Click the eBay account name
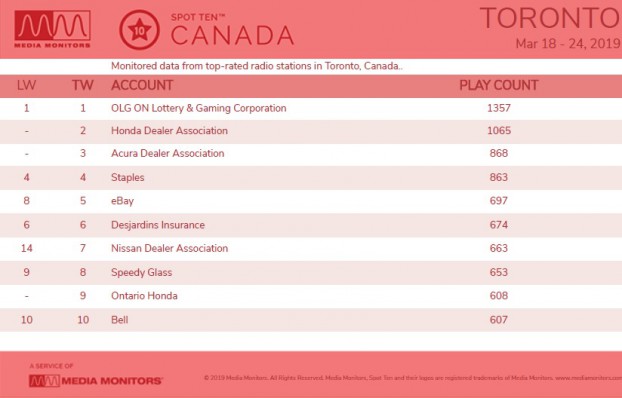622x398 pixels. pos(122,201)
